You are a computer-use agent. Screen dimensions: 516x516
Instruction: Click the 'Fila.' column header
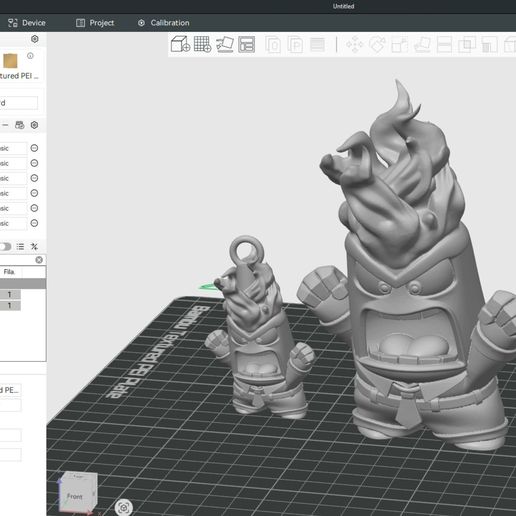[x=9, y=272]
